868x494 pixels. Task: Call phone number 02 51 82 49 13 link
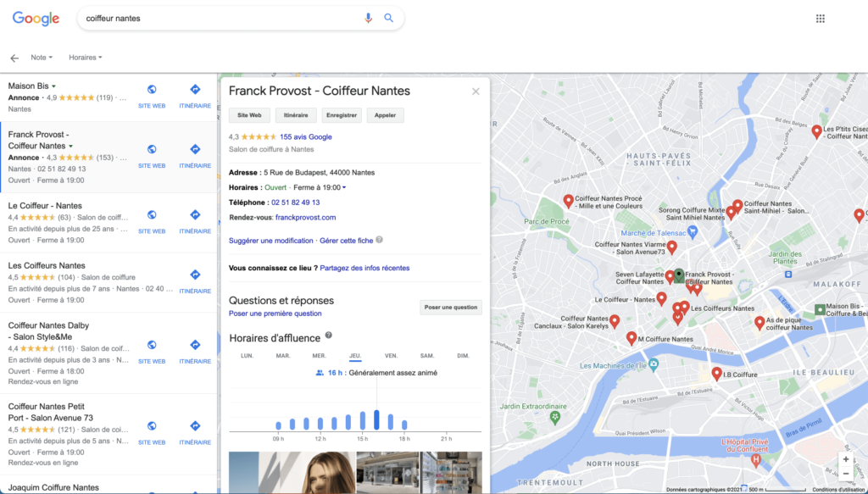(295, 203)
